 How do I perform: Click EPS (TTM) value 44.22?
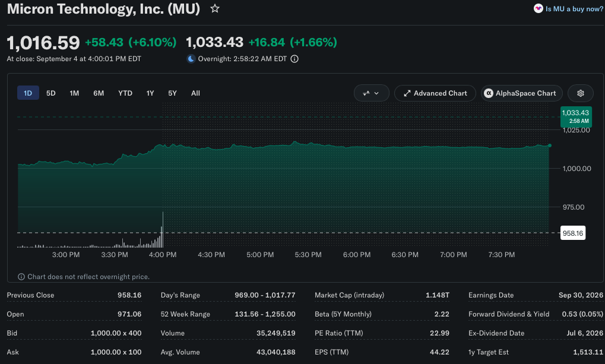pos(439,352)
